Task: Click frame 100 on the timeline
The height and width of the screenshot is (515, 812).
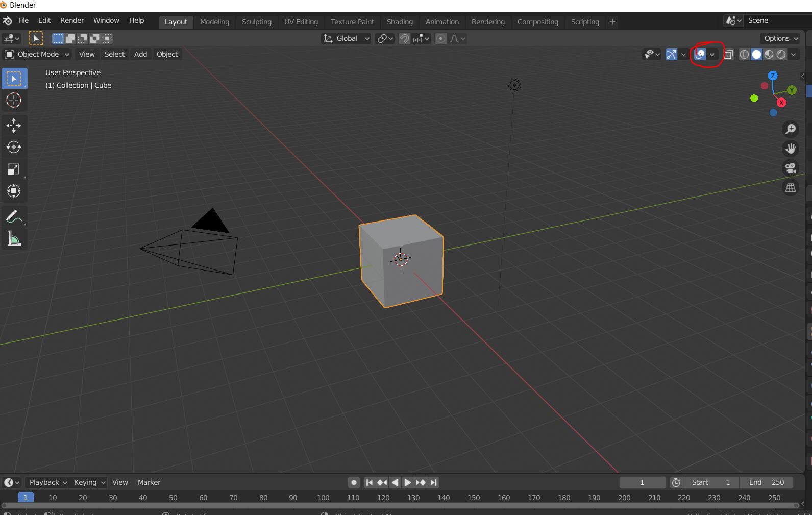Action: click(323, 498)
